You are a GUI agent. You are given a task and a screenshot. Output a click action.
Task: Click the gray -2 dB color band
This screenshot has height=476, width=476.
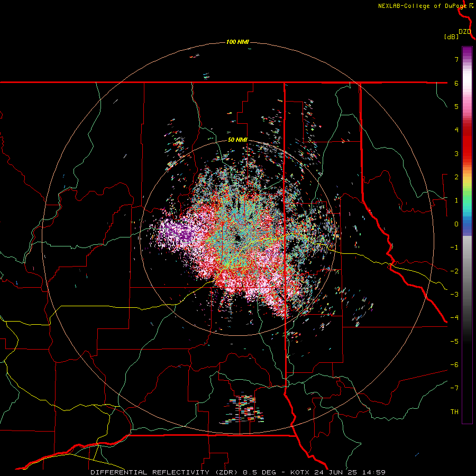(x=467, y=271)
